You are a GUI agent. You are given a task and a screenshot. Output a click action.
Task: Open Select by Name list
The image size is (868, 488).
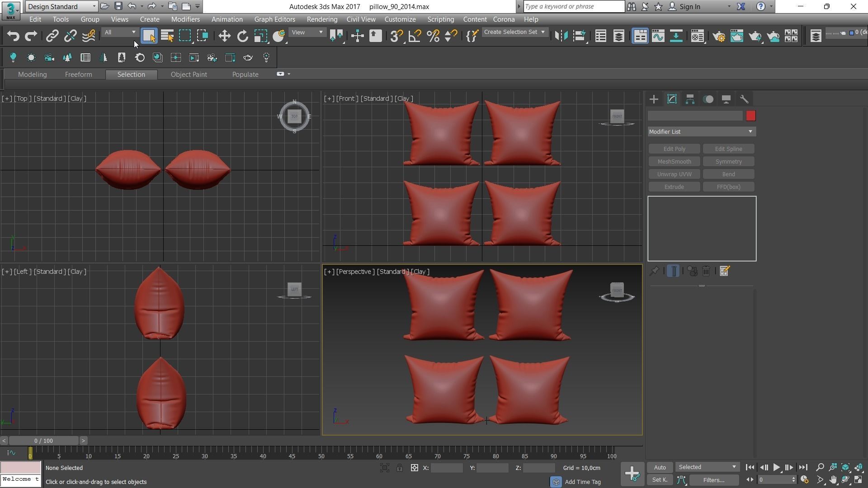[x=167, y=36]
